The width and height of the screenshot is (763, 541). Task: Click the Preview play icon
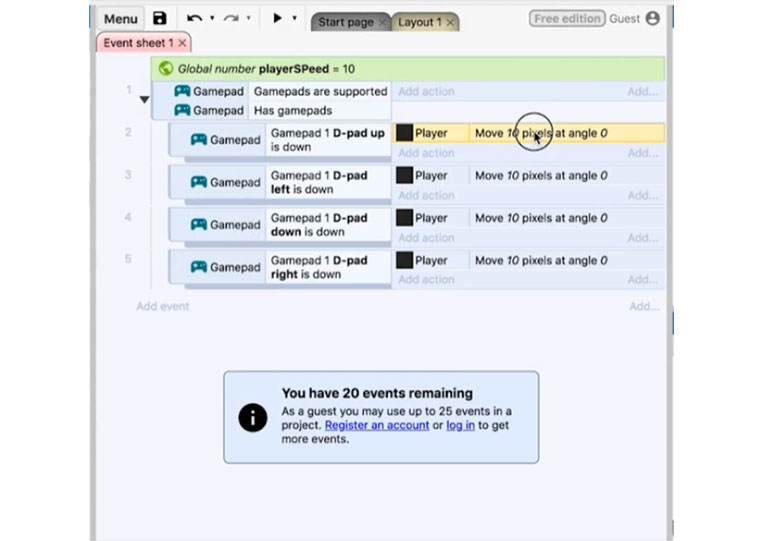click(277, 18)
